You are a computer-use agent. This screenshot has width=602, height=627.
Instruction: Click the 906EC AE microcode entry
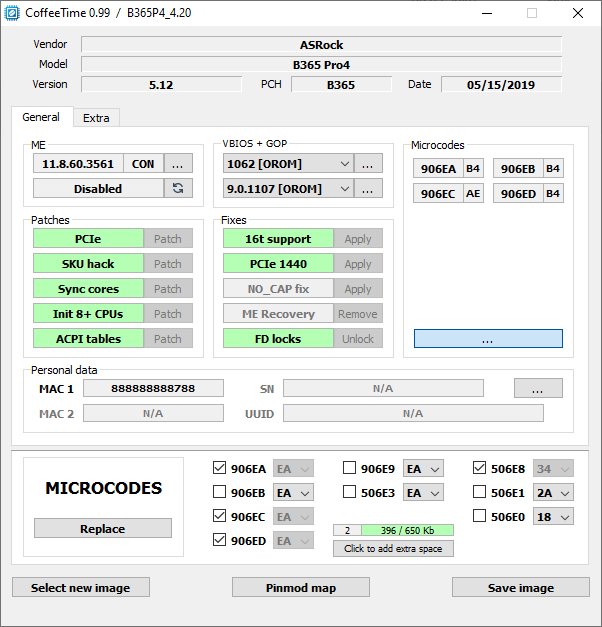(x=448, y=194)
